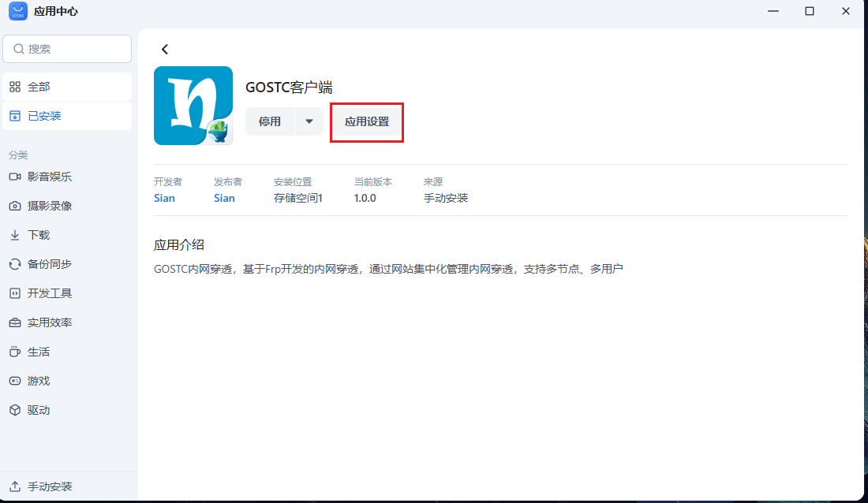Open the 应用设置 button

click(x=367, y=122)
